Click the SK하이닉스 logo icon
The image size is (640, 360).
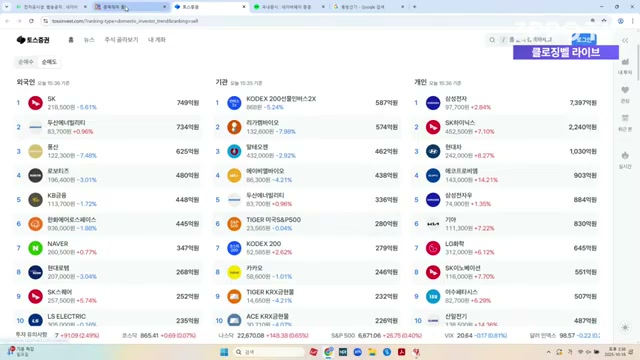(x=433, y=127)
